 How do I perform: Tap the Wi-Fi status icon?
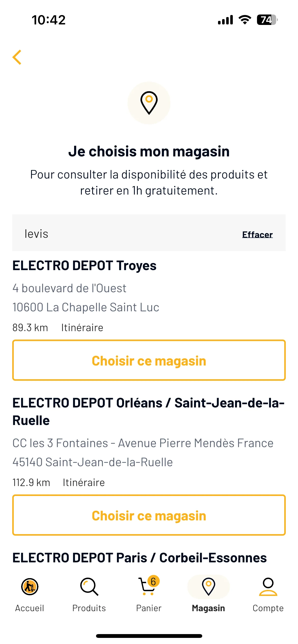pos(245,20)
